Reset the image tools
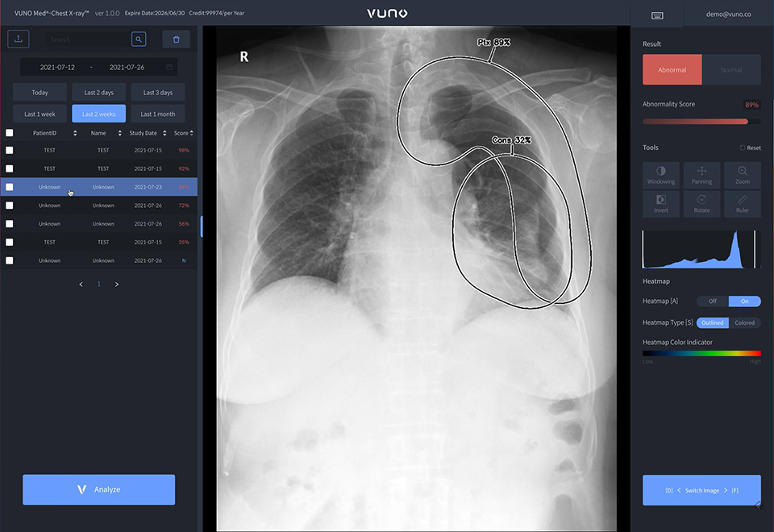 tap(750, 148)
